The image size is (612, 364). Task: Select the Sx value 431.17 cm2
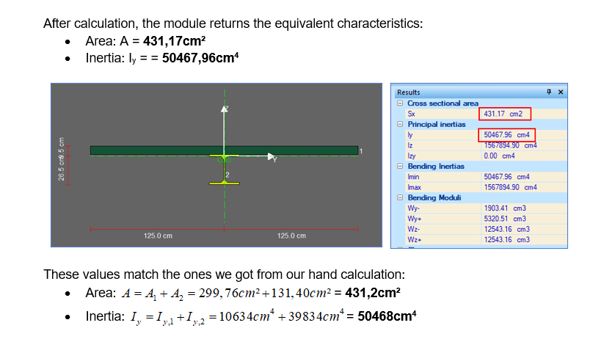[505, 114]
